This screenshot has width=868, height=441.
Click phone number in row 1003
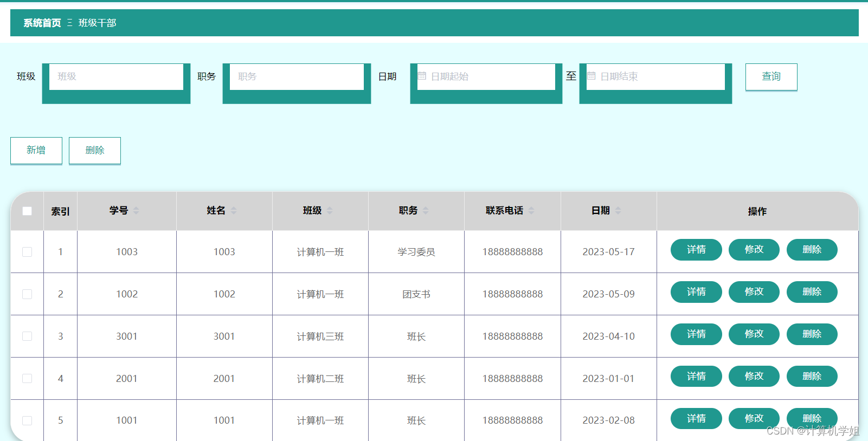[x=512, y=252]
